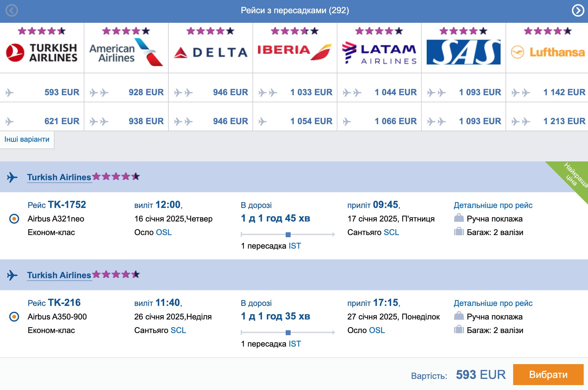Screen dimensions: 588x390
Task: Open the Інші варіанти tab
Action: point(27,140)
